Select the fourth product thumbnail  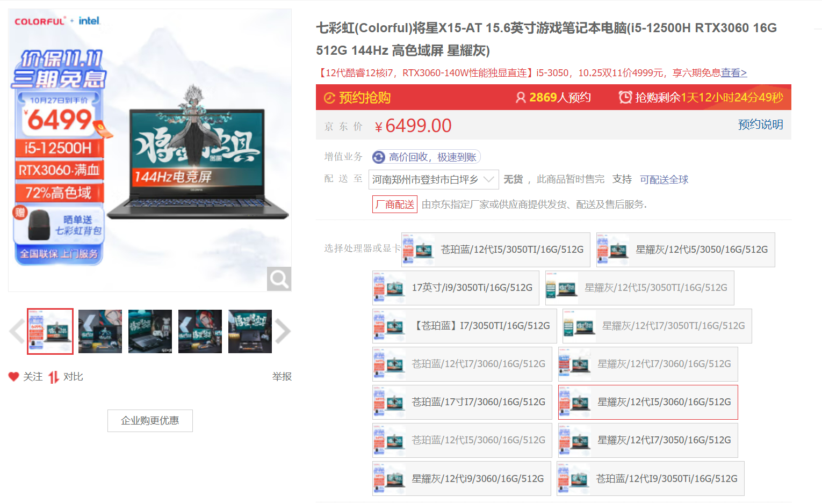(200, 331)
